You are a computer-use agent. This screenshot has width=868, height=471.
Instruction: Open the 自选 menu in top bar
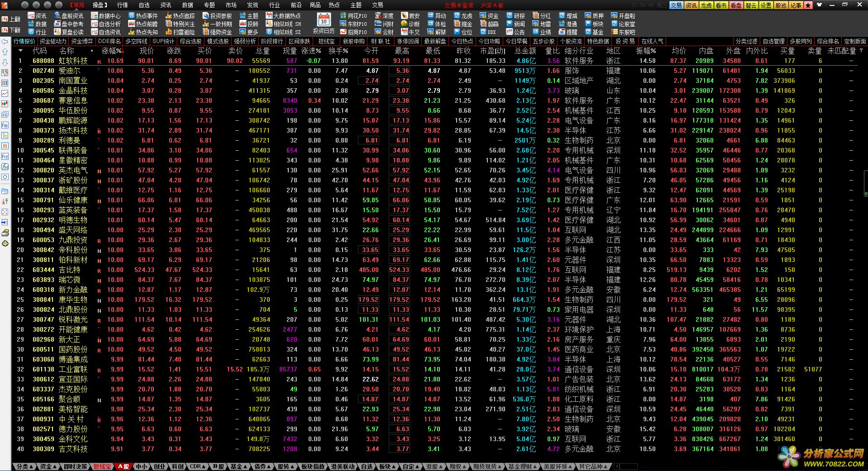pos(144,5)
